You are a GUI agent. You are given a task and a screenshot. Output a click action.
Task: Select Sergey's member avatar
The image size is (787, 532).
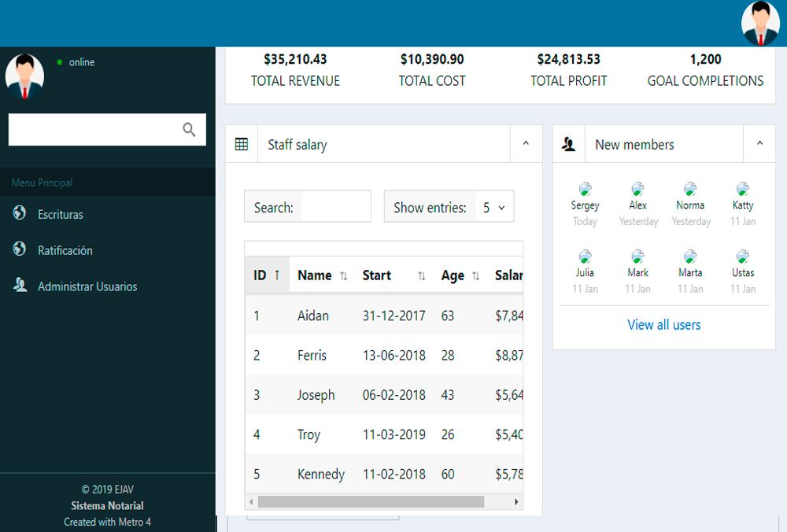[x=585, y=189]
